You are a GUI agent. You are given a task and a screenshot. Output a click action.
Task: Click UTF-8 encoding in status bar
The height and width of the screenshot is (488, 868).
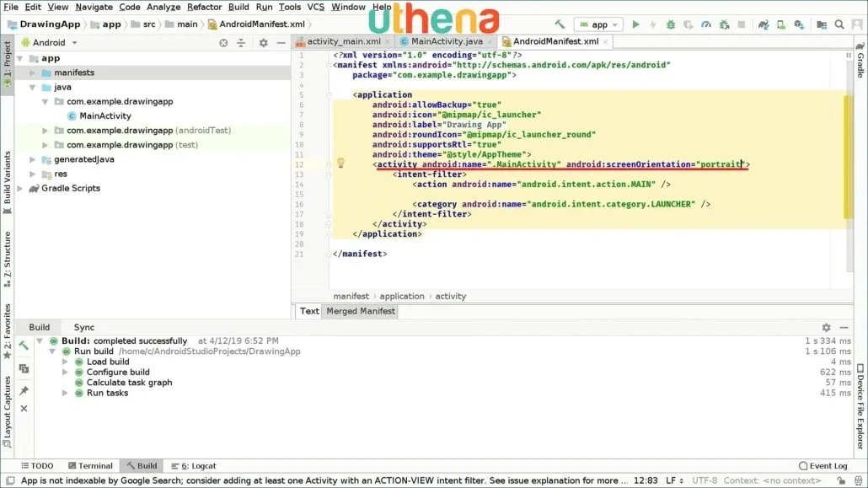point(705,480)
